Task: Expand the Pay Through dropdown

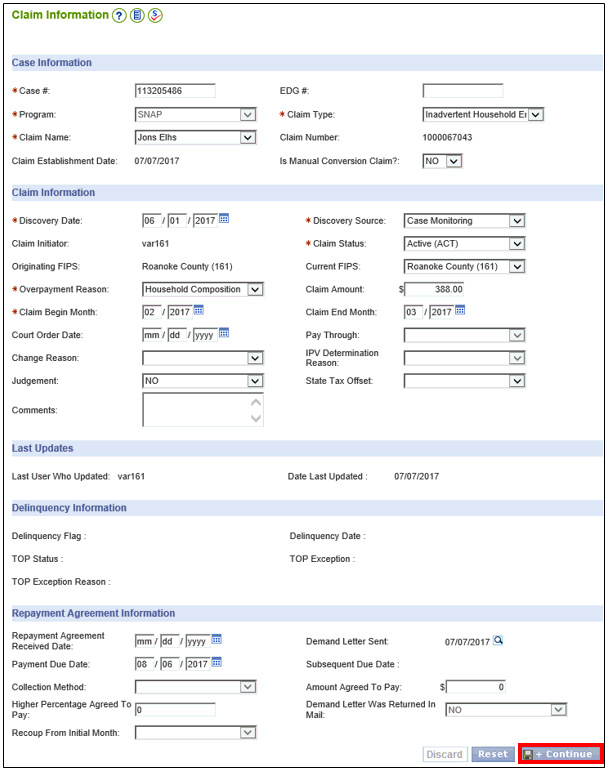Action: pyautogui.click(x=464, y=335)
